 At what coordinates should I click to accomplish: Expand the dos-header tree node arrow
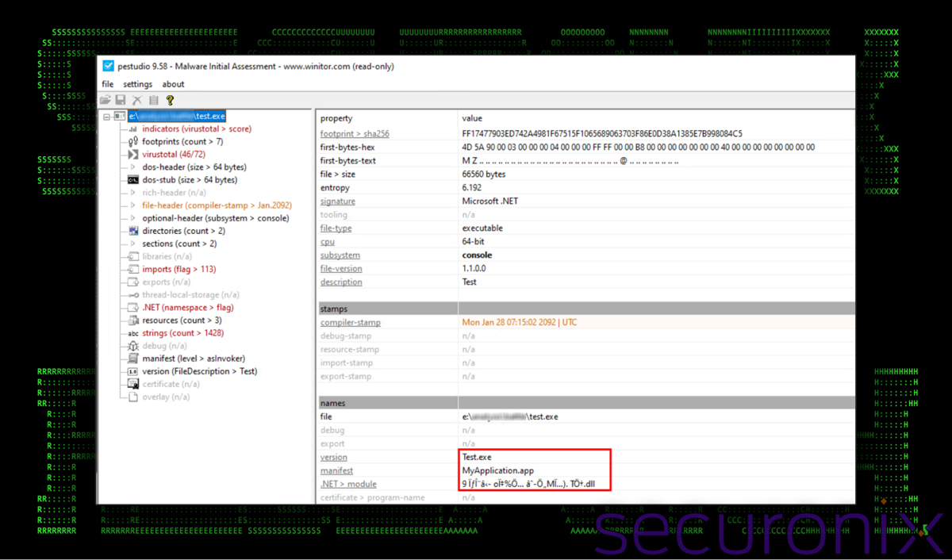[133, 167]
